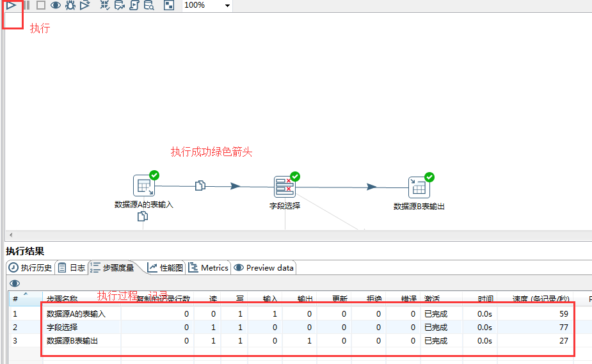Viewport: 592px width, 364px height.
Task: Click hop arrow between 表输入 and 字段选择
Action: pyautogui.click(x=236, y=186)
